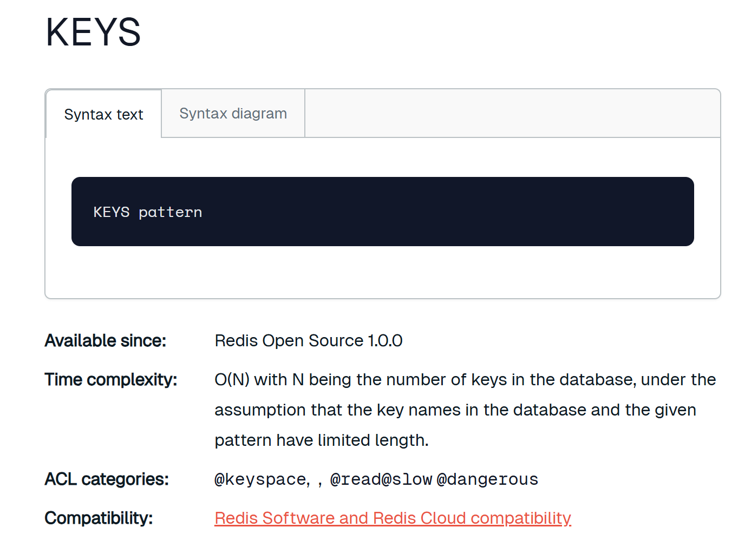Click the @read ACL category
Viewport: 751px width, 560px height.
[355, 479]
